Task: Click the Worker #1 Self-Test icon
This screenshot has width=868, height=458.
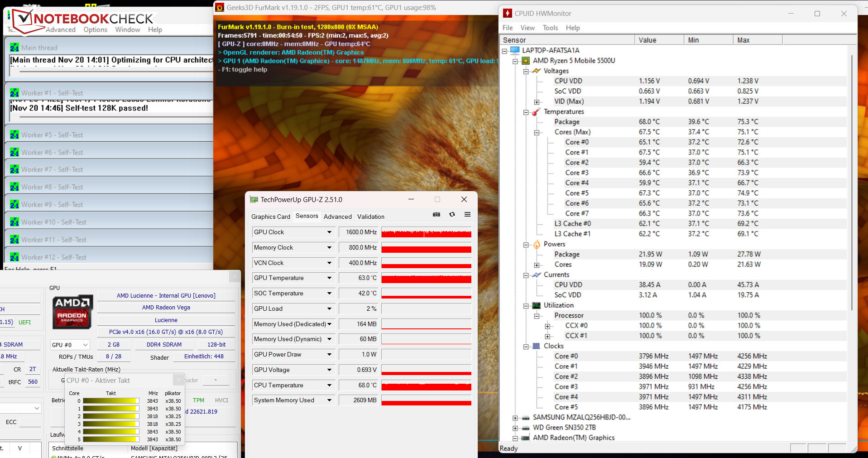Action: pyautogui.click(x=14, y=92)
